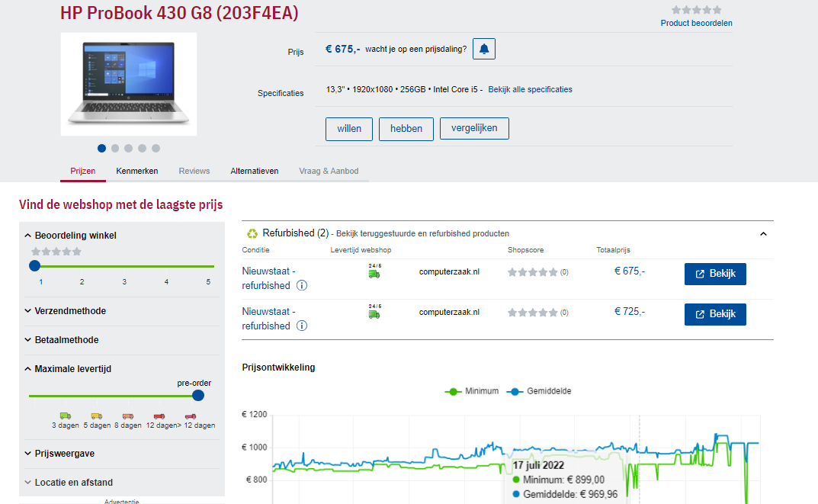
Task: Expand the Betaalmethode filter
Action: [61, 339]
